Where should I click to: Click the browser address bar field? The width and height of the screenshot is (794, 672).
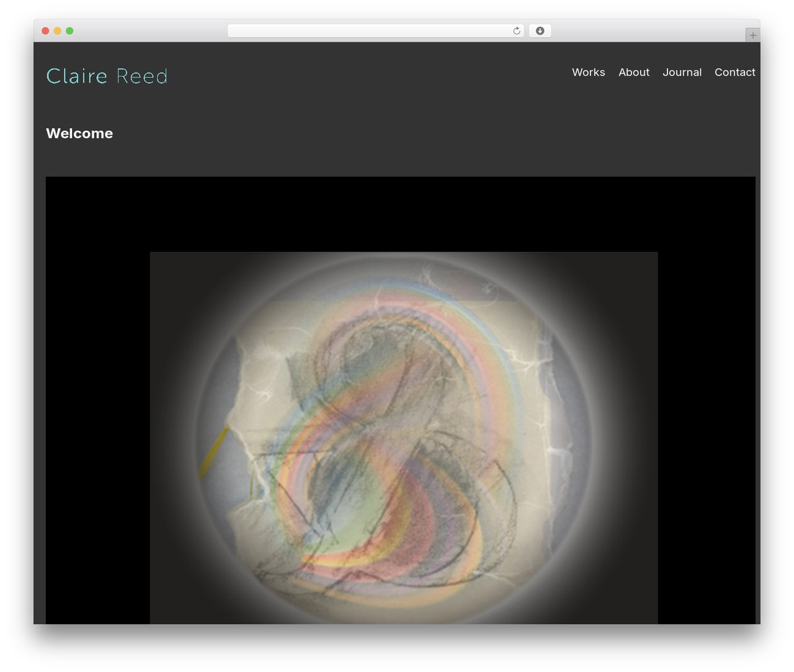pos(375,31)
